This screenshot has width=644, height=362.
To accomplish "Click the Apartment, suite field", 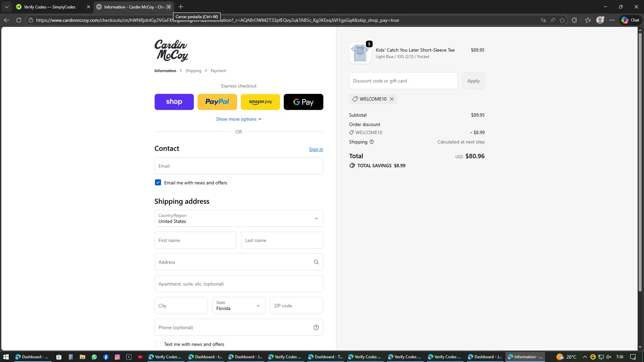I will coord(239,284).
